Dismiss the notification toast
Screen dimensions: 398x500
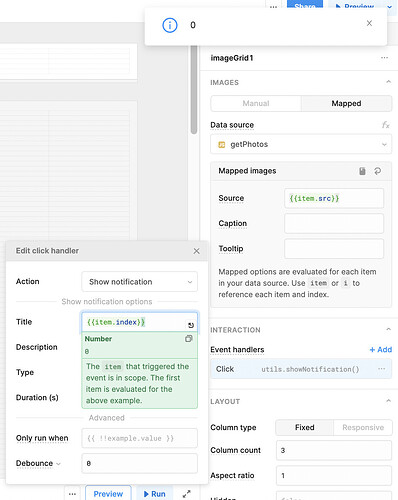369,23
